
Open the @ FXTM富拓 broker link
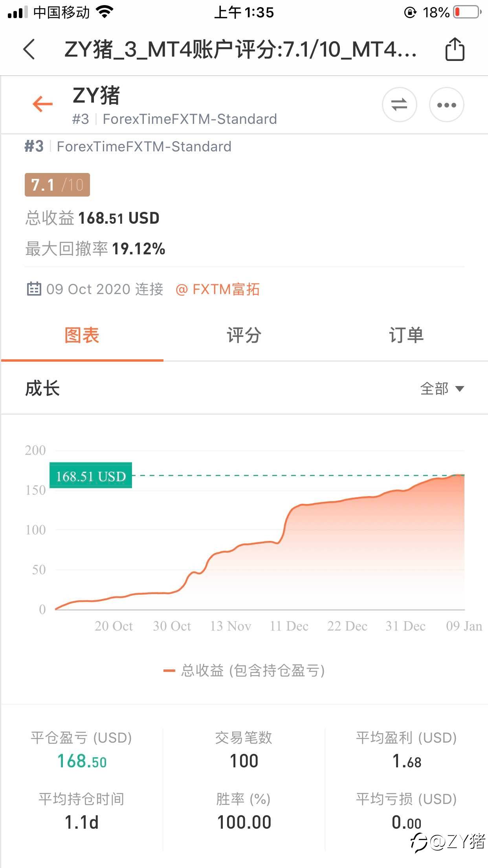218,289
